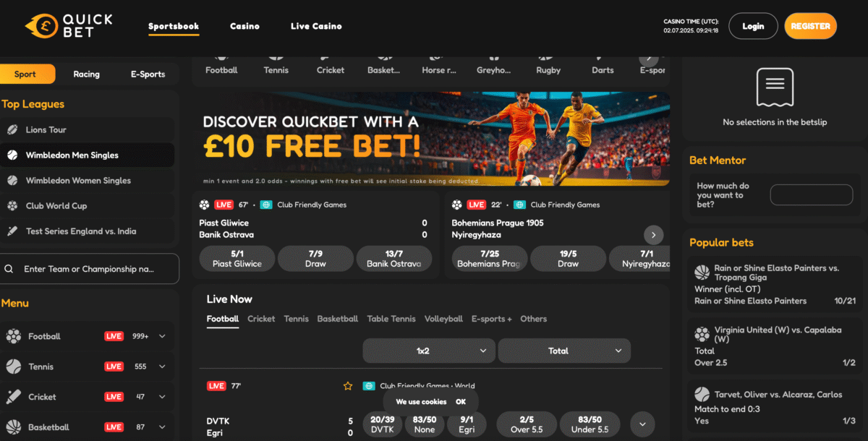The height and width of the screenshot is (441, 868).
Task: Accept cookies with OK
Action: click(461, 402)
